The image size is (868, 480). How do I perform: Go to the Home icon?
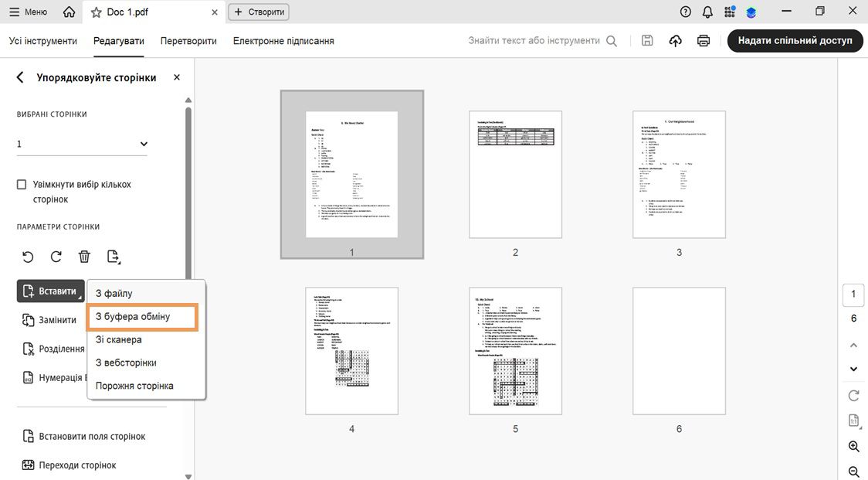pyautogui.click(x=69, y=12)
